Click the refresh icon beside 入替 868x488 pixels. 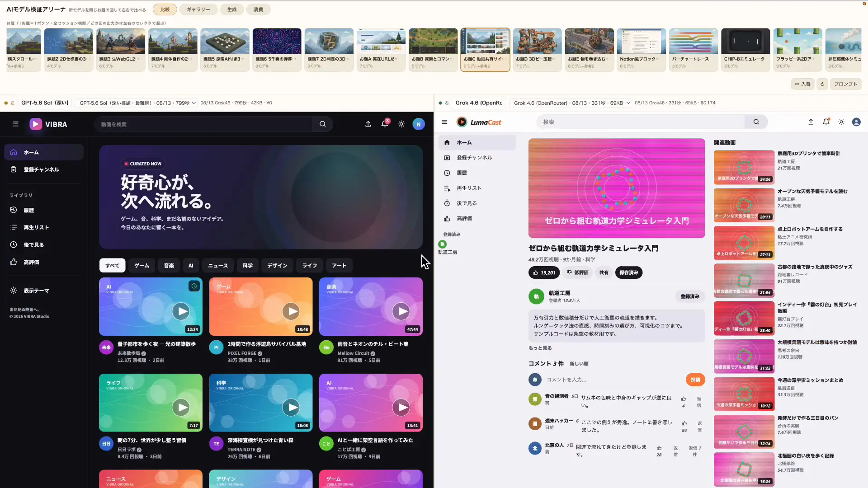[x=822, y=84]
